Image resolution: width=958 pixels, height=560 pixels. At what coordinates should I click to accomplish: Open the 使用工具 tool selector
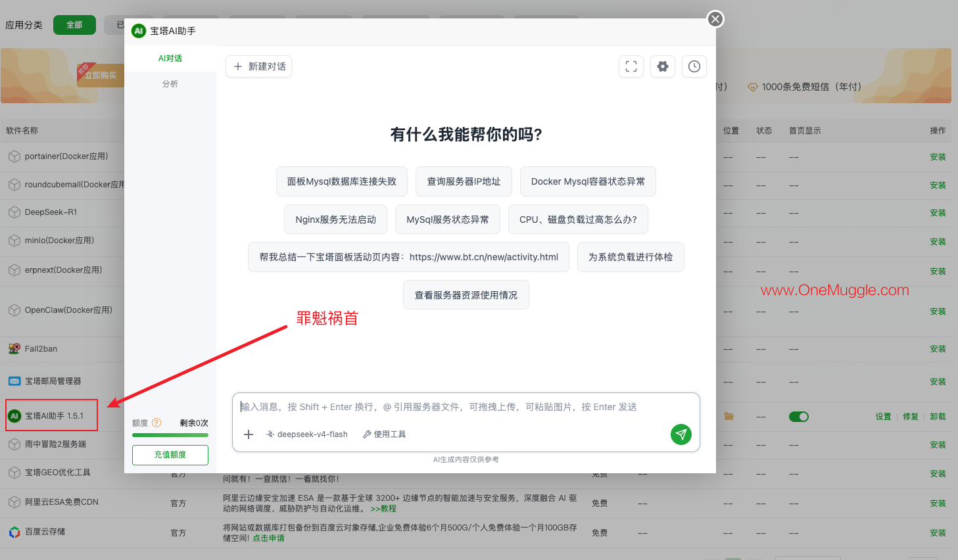(385, 434)
